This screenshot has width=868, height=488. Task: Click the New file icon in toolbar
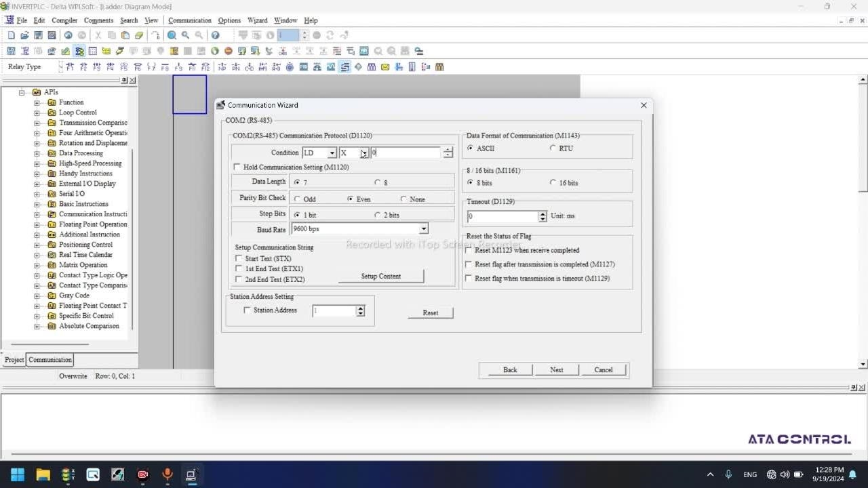pyautogui.click(x=11, y=35)
